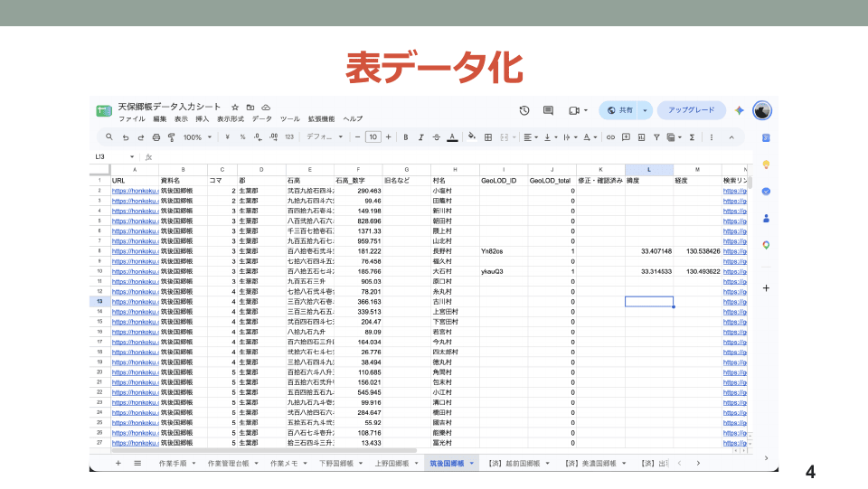868x489 pixels.
Task: Start a meeting with camera icon
Action: click(574, 110)
